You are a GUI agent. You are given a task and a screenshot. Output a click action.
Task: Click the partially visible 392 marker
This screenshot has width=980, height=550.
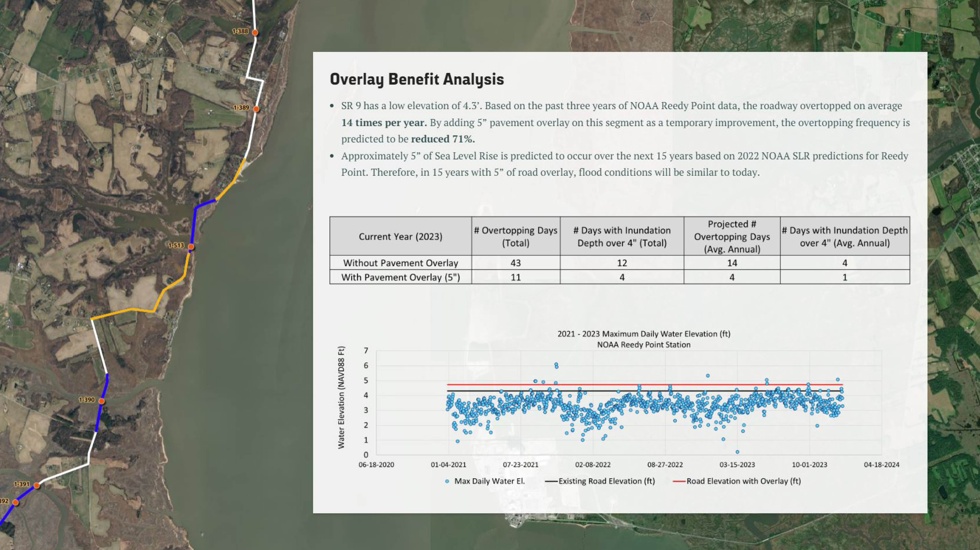click(x=16, y=502)
